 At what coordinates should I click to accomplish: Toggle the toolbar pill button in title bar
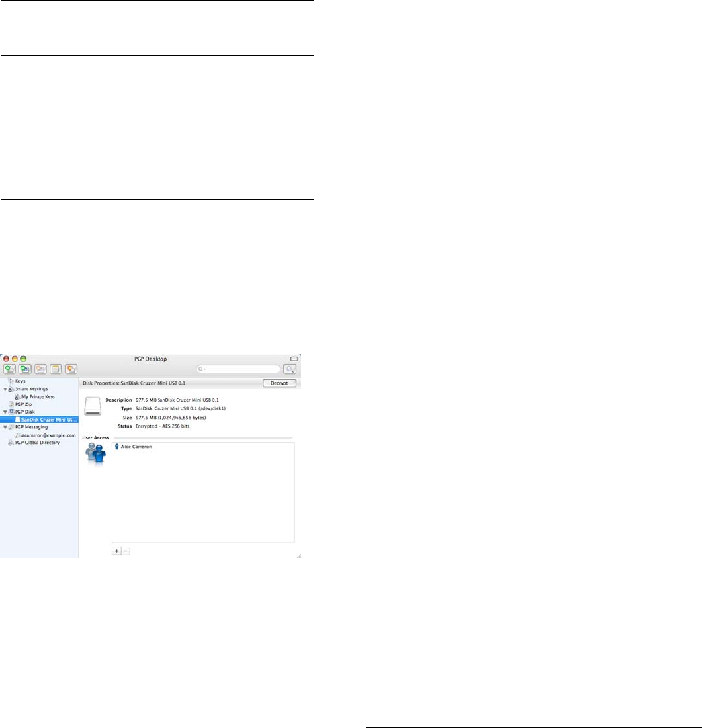294,359
